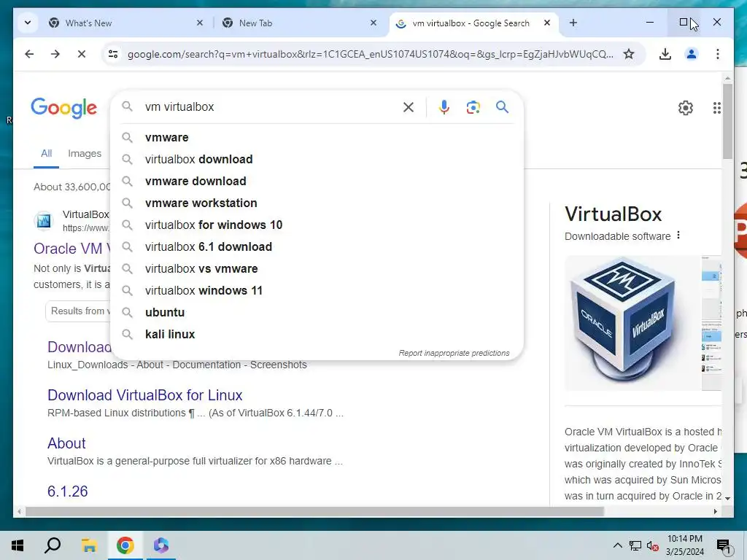The height and width of the screenshot is (560, 747).
Task: Click the vertical page scrollbar
Action: pyautogui.click(x=727, y=122)
